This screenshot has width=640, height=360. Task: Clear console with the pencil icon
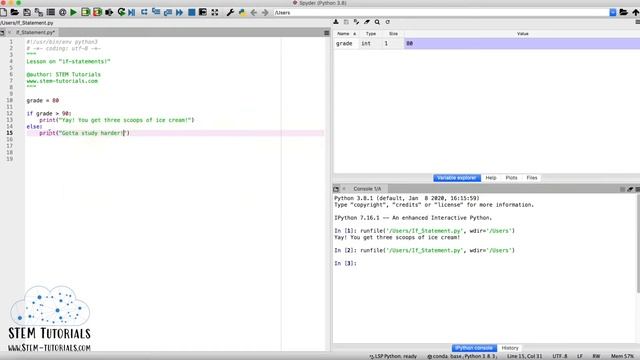click(x=630, y=189)
